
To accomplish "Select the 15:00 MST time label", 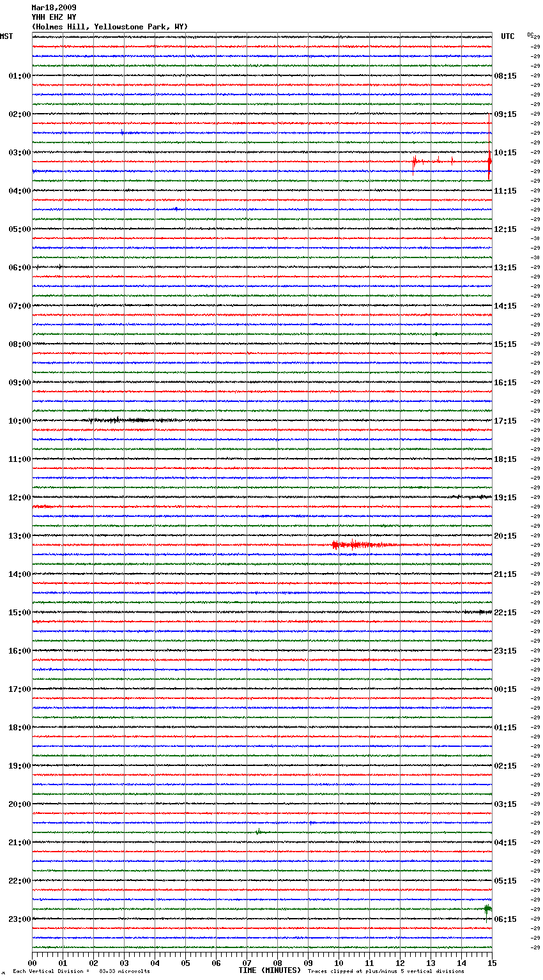I will (x=20, y=613).
